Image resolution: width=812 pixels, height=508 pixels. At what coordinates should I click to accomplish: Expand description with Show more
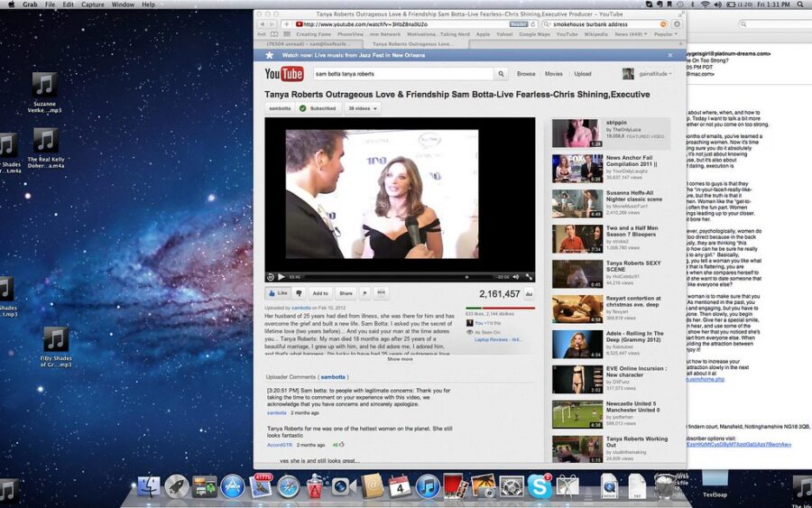pyautogui.click(x=400, y=359)
